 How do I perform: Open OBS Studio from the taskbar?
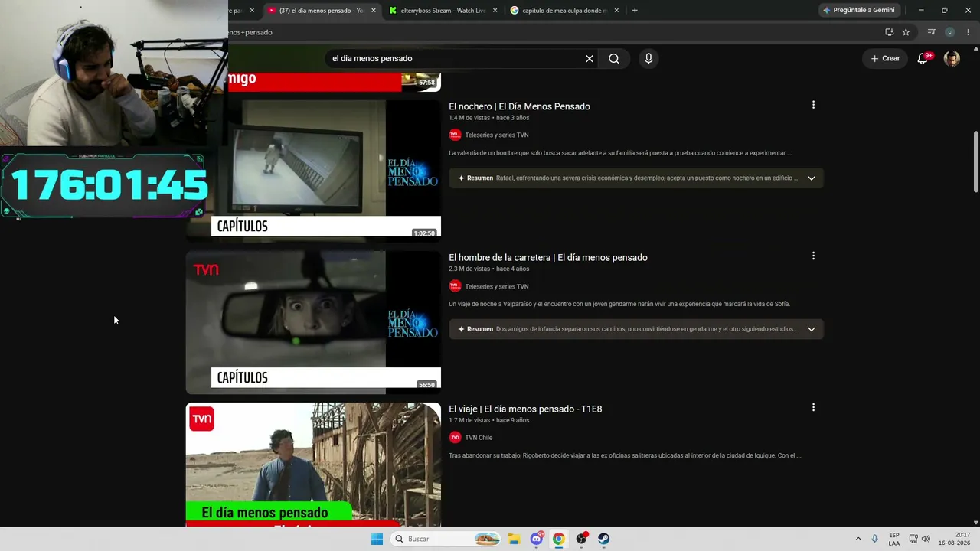point(582,539)
